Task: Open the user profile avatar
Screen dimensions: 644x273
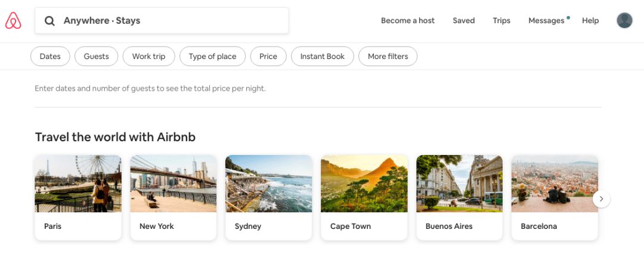Action: tap(624, 20)
